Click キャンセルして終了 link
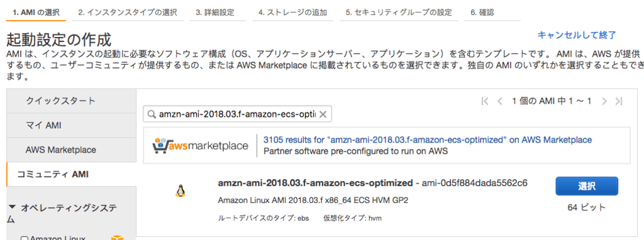The height and width of the screenshot is (240, 644). click(x=577, y=35)
